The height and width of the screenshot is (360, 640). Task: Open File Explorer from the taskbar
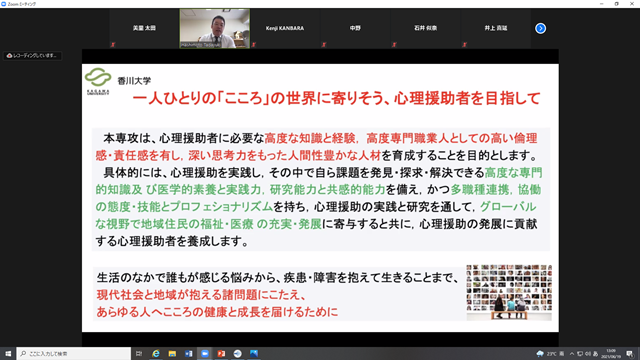click(172, 353)
